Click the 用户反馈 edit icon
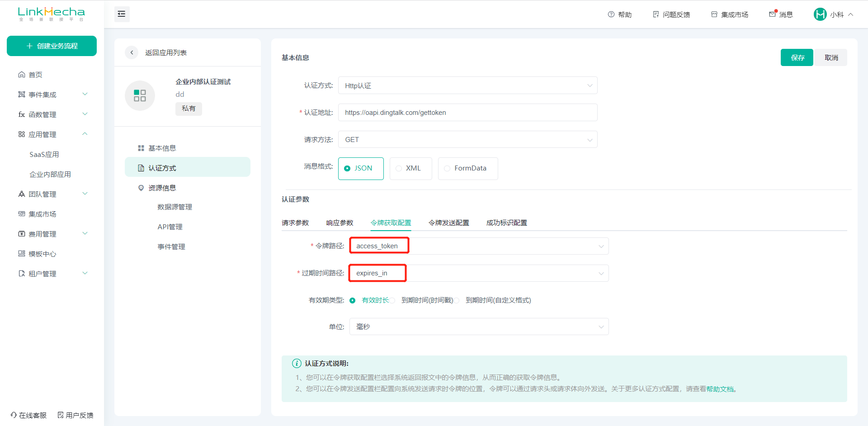The image size is (868, 426). coord(61,415)
